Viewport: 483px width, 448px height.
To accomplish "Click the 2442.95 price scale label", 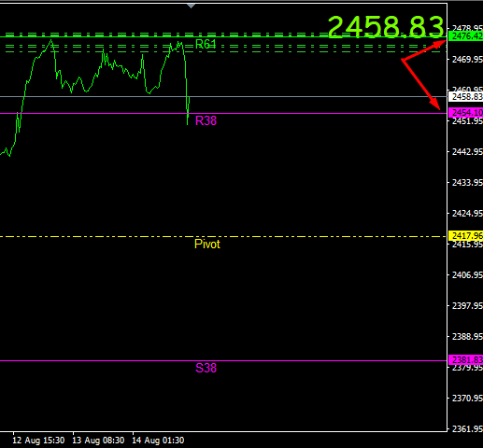I will pyautogui.click(x=467, y=152).
